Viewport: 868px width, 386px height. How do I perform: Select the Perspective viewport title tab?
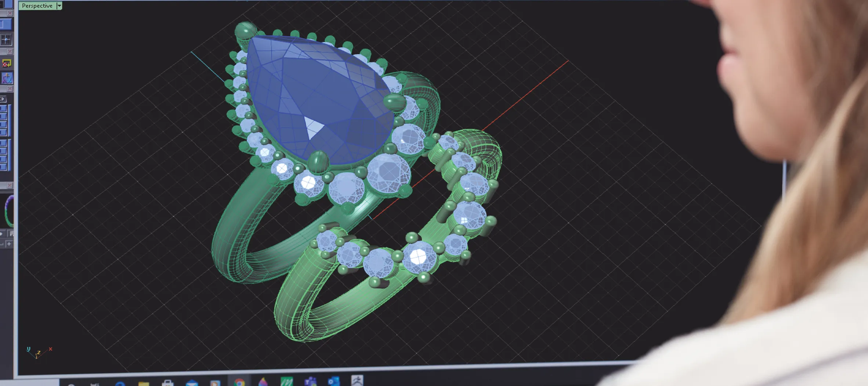(x=37, y=6)
